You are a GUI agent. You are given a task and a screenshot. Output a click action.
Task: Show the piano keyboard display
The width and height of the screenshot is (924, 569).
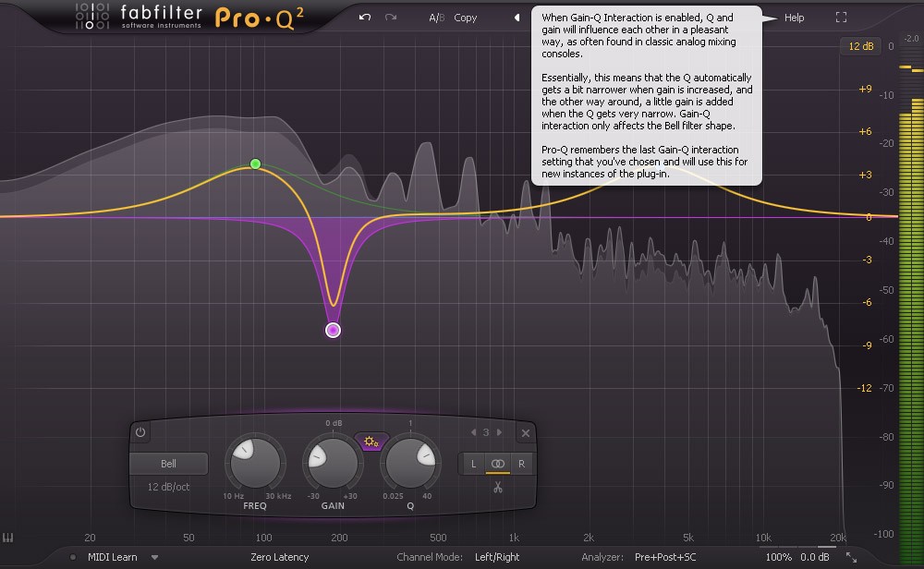pos(7,538)
